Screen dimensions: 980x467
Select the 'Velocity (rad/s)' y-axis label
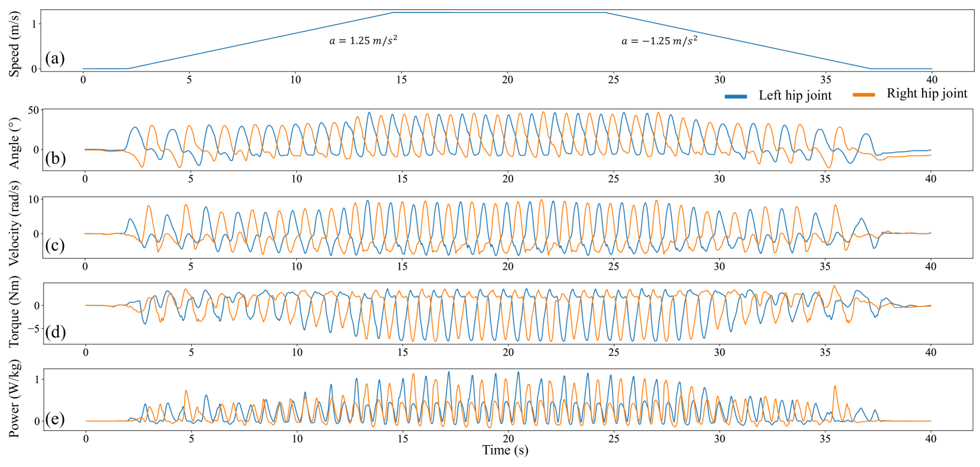click(x=14, y=223)
